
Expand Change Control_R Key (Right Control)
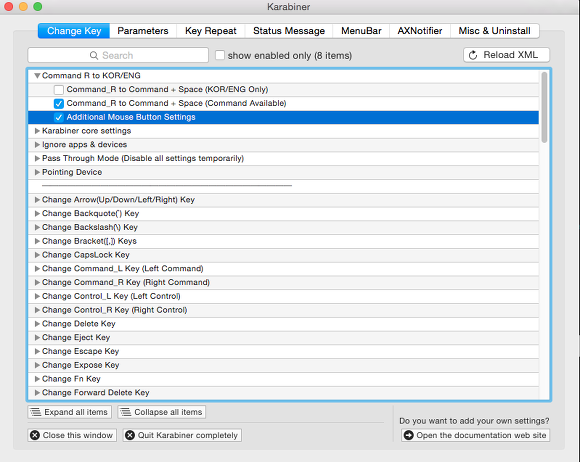(37, 310)
